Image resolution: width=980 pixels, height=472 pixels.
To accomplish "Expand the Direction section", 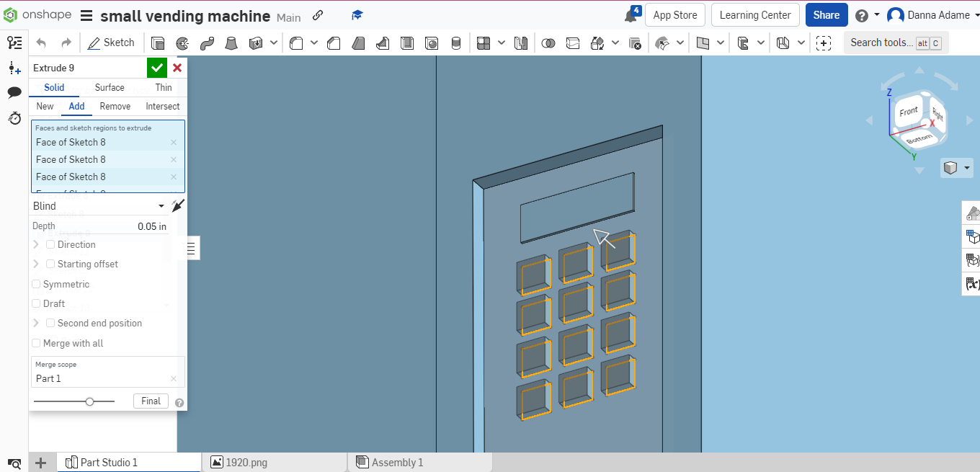I will 36,244.
